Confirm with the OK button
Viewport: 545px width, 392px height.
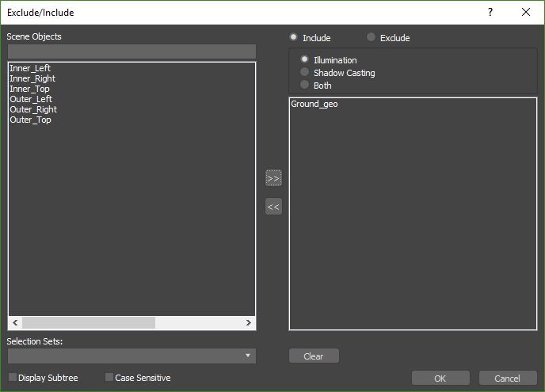pyautogui.click(x=440, y=379)
